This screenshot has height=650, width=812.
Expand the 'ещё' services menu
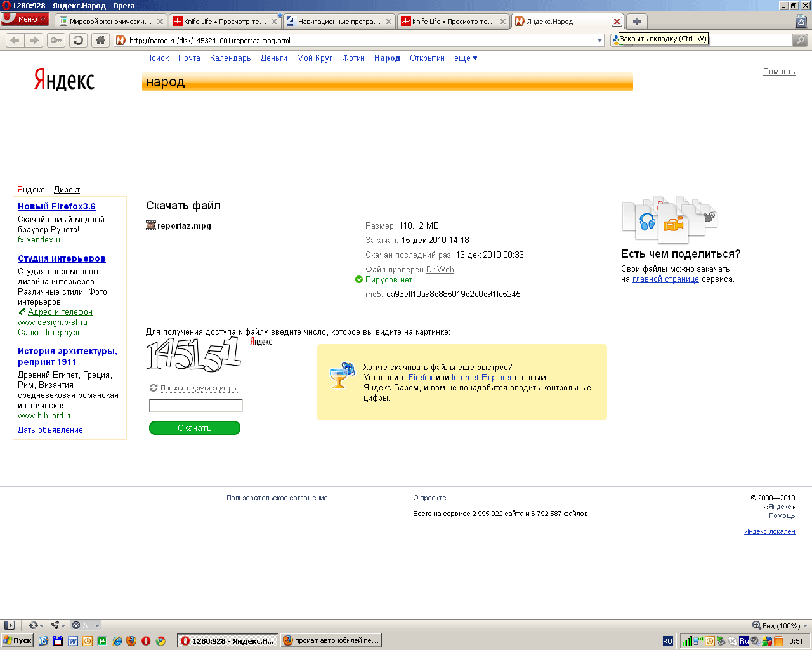click(465, 58)
